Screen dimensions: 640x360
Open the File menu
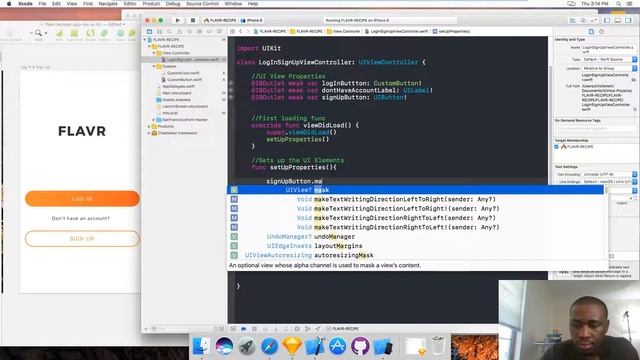[x=42, y=4]
